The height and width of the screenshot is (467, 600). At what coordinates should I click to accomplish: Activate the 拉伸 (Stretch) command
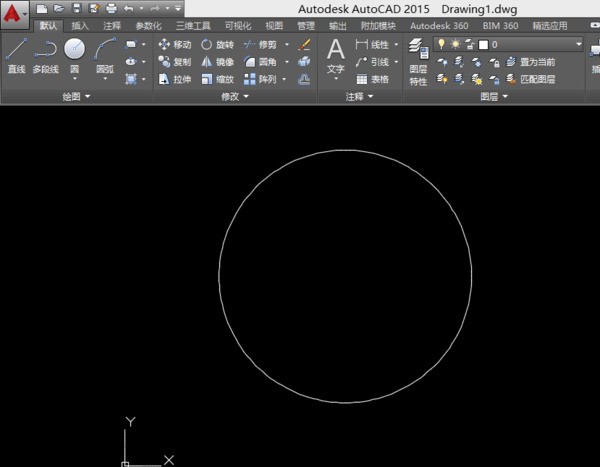point(175,79)
